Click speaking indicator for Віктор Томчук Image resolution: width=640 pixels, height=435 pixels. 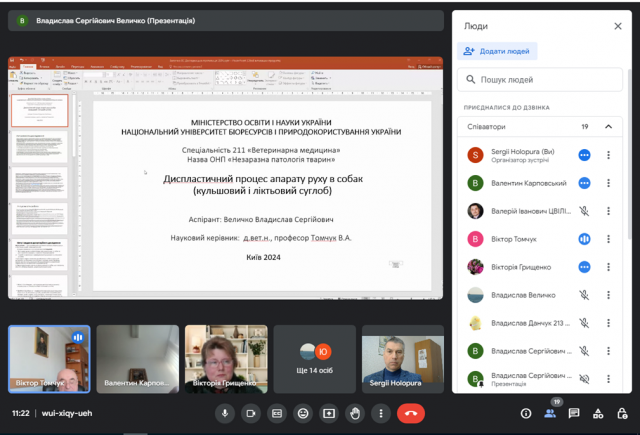(584, 239)
